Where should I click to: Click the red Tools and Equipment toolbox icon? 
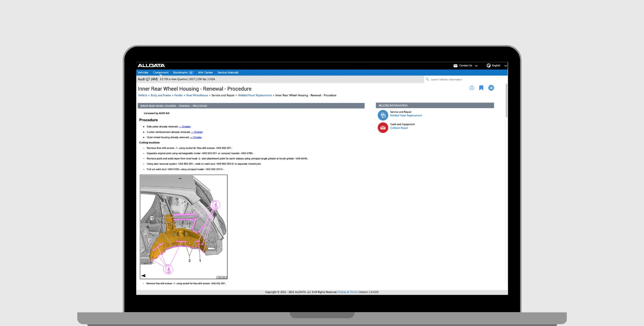pyautogui.click(x=383, y=128)
